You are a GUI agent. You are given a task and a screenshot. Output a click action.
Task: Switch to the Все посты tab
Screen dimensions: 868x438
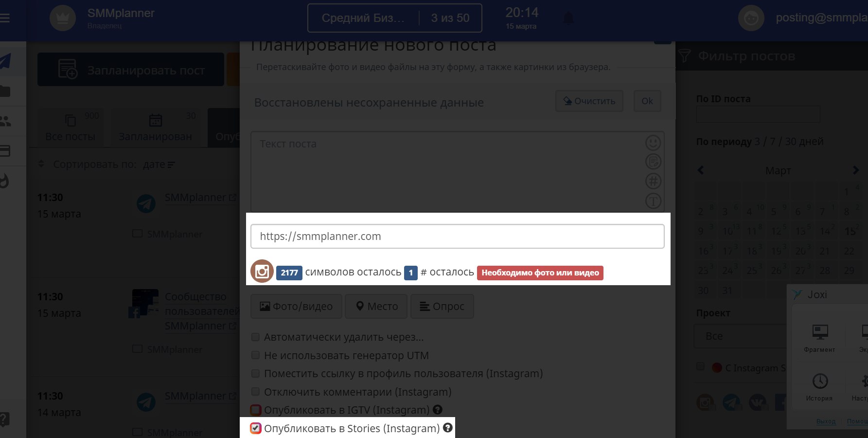(71, 128)
